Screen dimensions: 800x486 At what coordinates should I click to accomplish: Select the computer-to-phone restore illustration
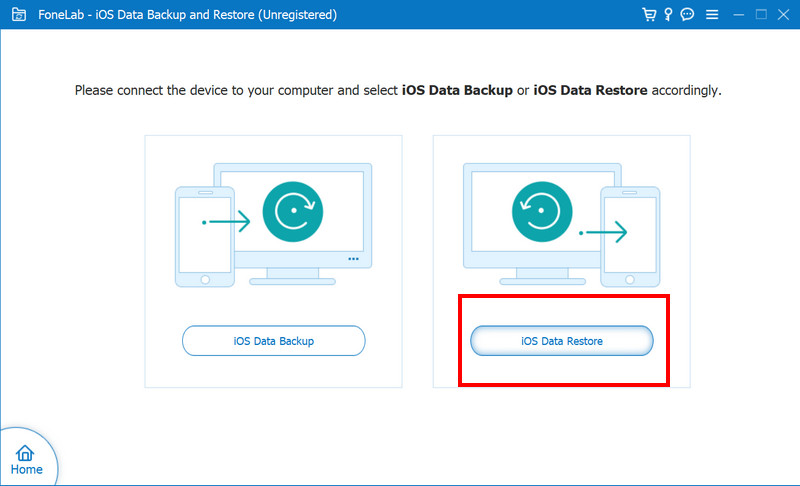coord(562,225)
